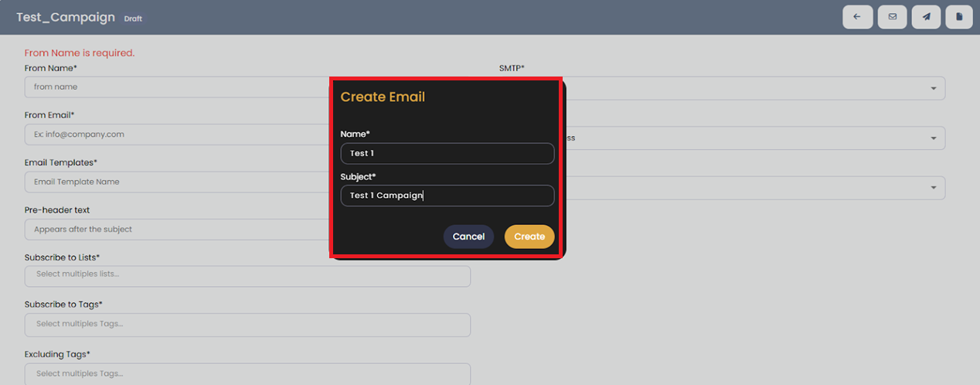
Task: Click the back arrow icon in header
Action: 857,17
